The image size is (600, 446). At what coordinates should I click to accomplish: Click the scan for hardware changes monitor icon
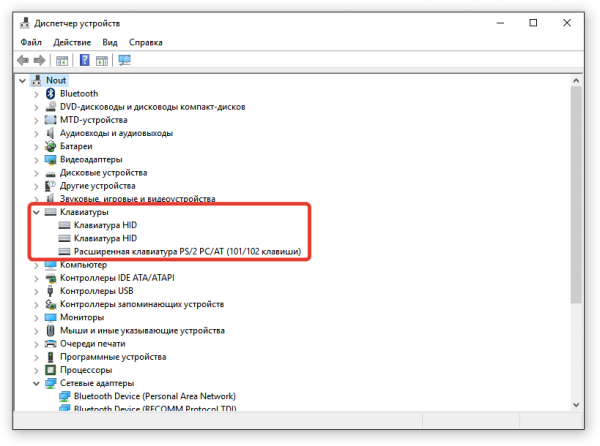coord(124,60)
